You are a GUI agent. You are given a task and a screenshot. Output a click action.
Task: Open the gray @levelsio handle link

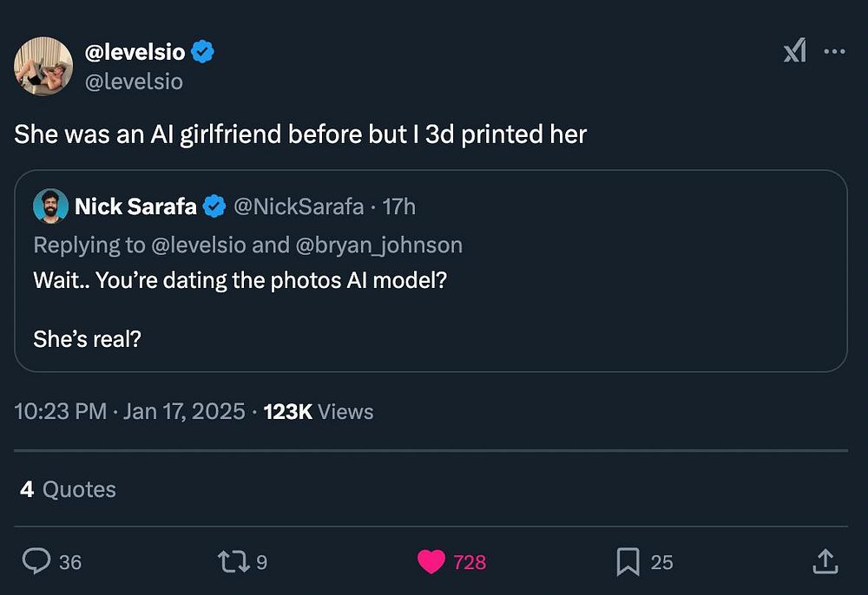(134, 82)
